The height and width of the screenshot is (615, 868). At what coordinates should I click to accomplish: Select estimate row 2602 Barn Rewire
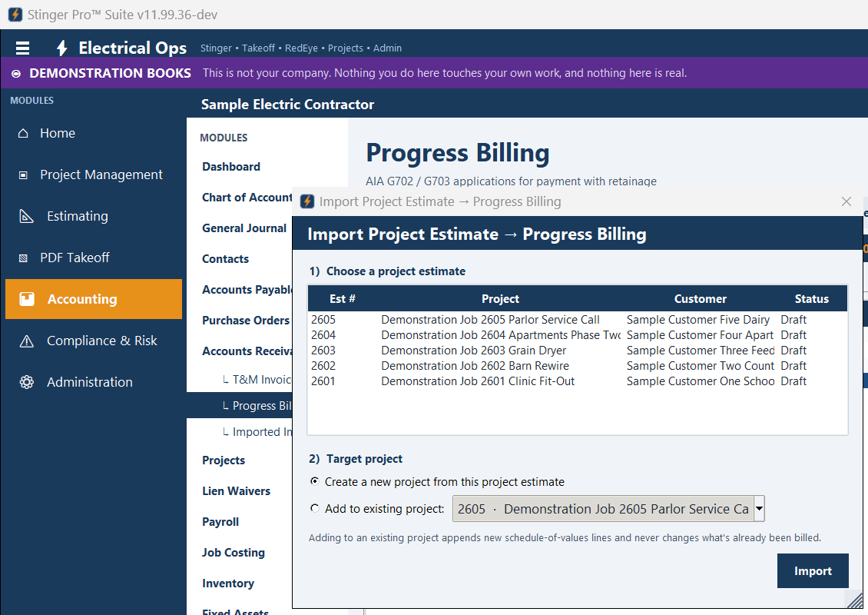[x=578, y=366]
